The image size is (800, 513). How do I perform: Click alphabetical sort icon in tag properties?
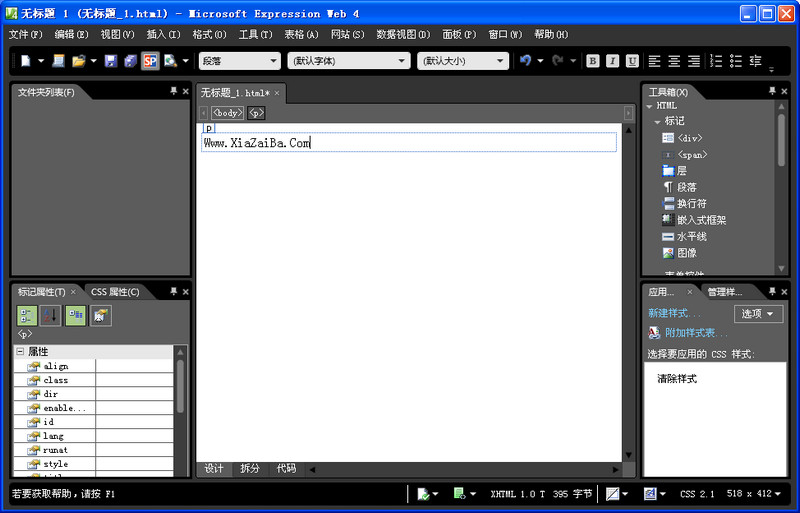pyautogui.click(x=51, y=315)
